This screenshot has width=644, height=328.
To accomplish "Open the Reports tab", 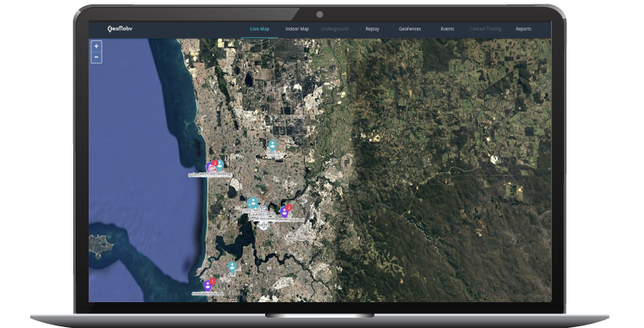I will [523, 29].
